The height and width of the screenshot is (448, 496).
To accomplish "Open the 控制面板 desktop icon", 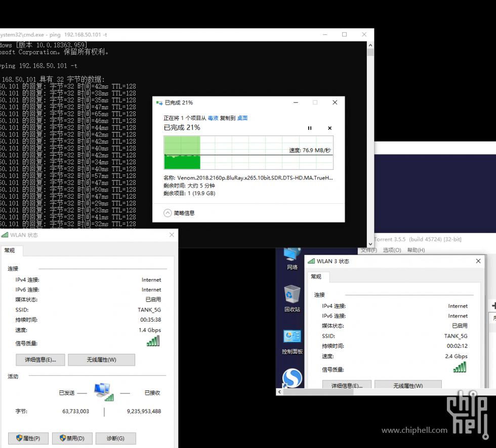I will (x=293, y=342).
